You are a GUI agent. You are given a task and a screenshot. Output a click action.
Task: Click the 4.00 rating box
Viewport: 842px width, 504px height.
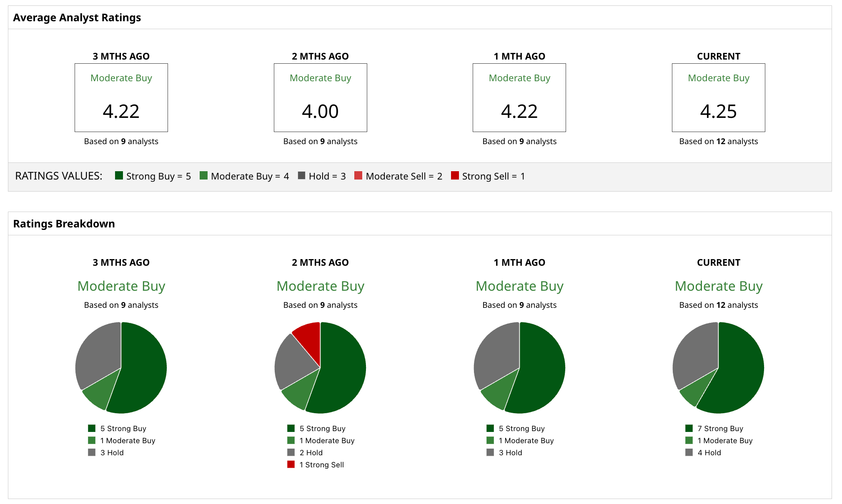point(320,98)
